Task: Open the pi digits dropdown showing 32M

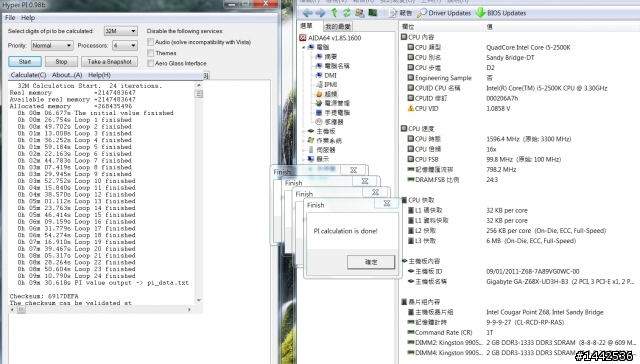Action: (x=120, y=31)
